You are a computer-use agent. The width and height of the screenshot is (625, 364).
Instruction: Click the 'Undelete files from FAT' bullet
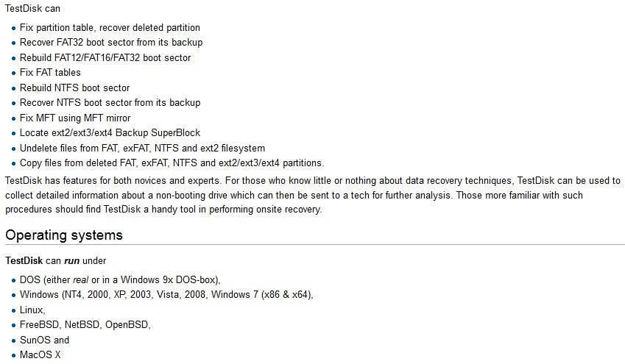142,148
